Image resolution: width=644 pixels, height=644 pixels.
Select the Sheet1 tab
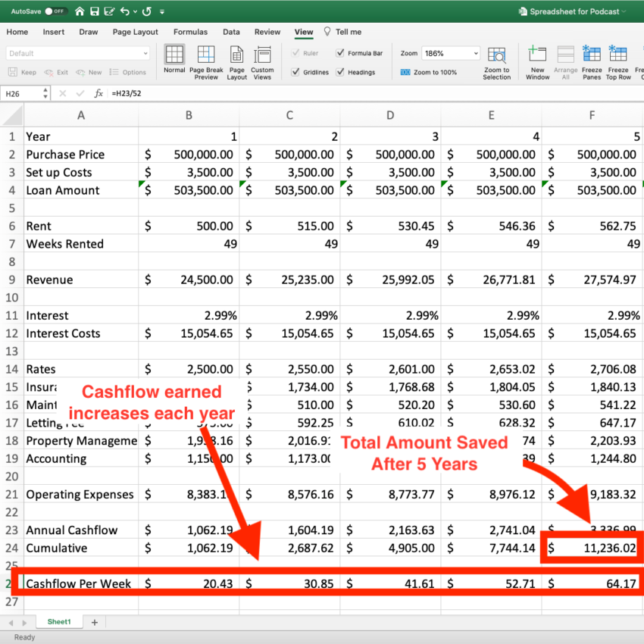point(59,622)
